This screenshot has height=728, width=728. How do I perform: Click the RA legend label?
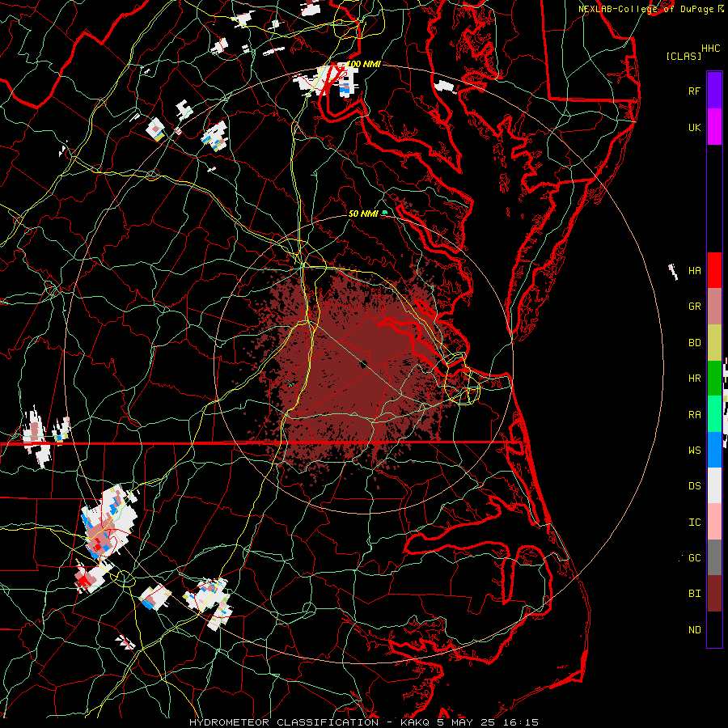point(694,415)
